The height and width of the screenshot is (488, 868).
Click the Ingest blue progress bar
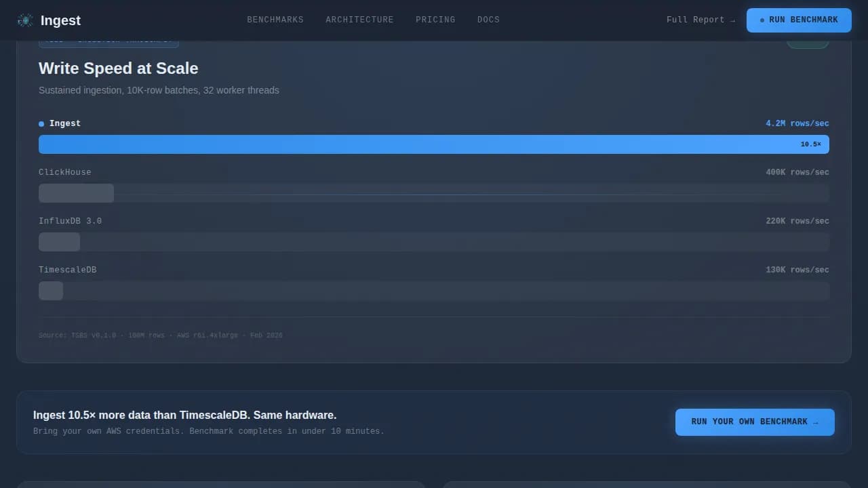pyautogui.click(x=434, y=144)
